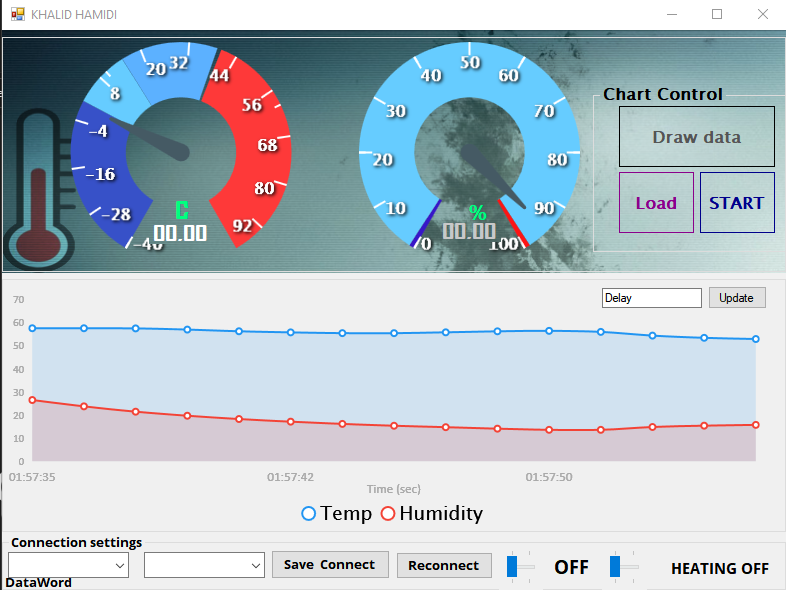The height and width of the screenshot is (590, 786).
Task: Click the green % symbol on humidity gauge
Action: 477,212
